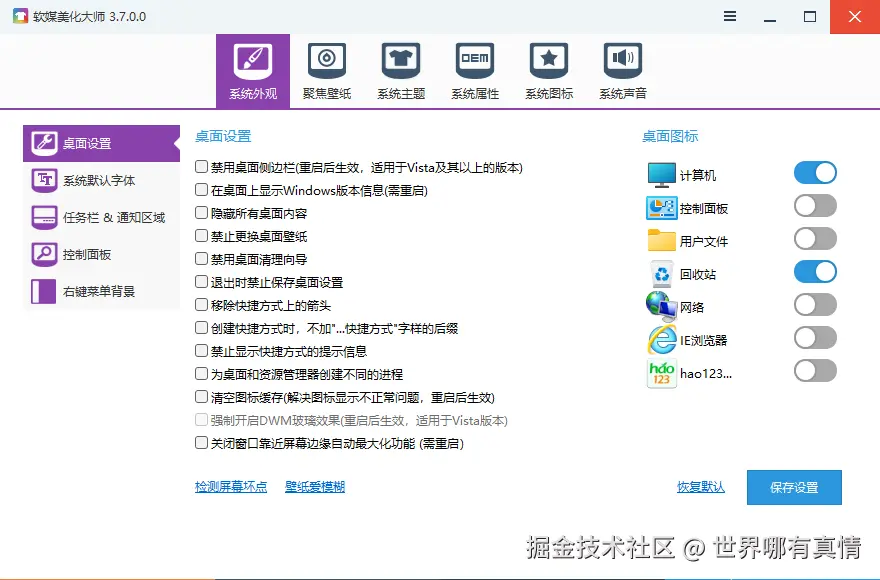
Task: Click the 保存设置 button
Action: click(x=794, y=487)
